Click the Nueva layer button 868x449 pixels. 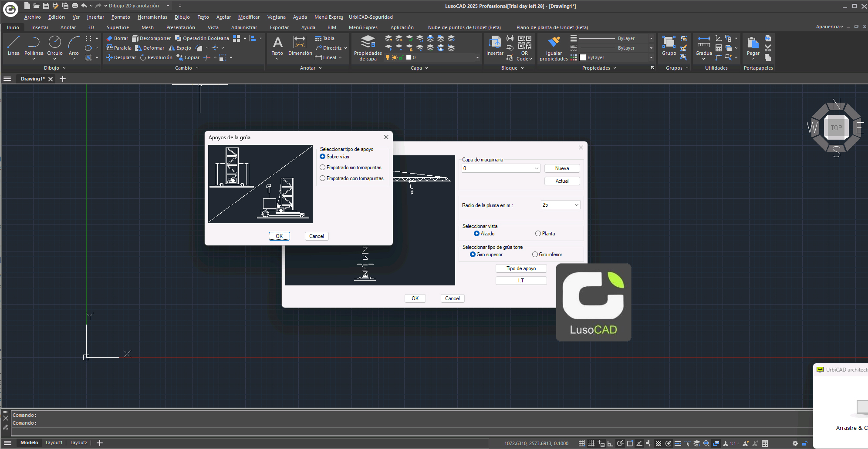(562, 168)
